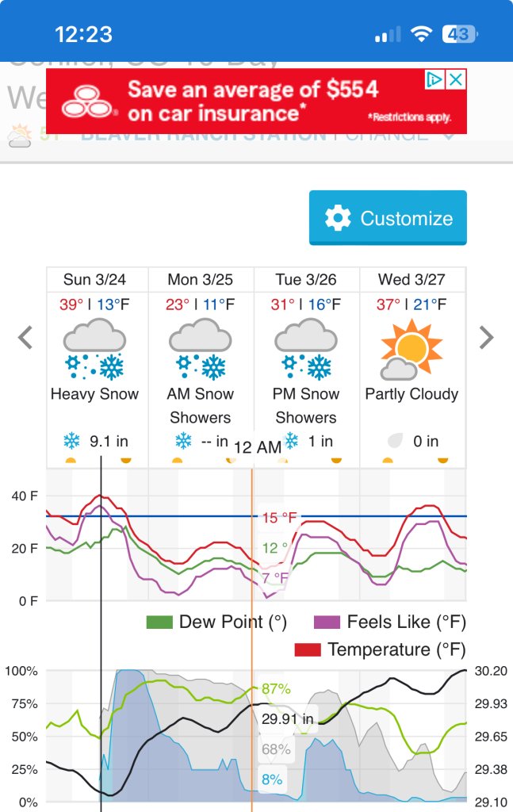This screenshot has height=812, width=513.
Task: Click the 12 AM orange time marker label
Action: point(257,447)
